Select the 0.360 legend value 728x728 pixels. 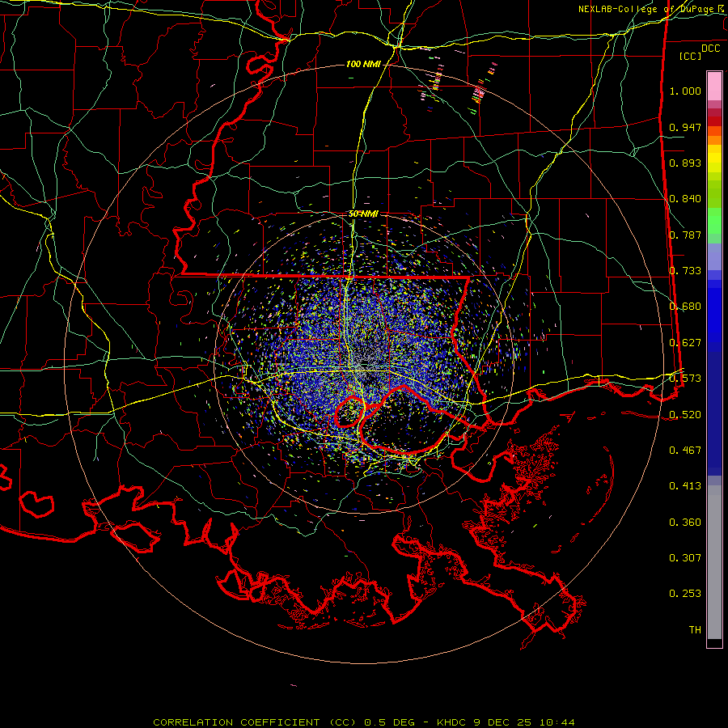click(685, 523)
